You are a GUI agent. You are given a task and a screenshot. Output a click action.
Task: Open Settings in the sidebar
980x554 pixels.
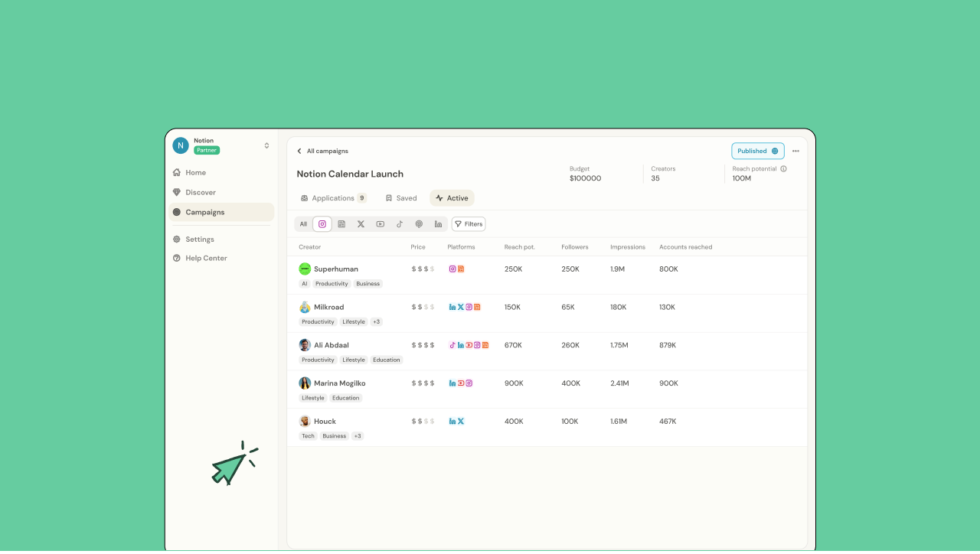click(221, 240)
